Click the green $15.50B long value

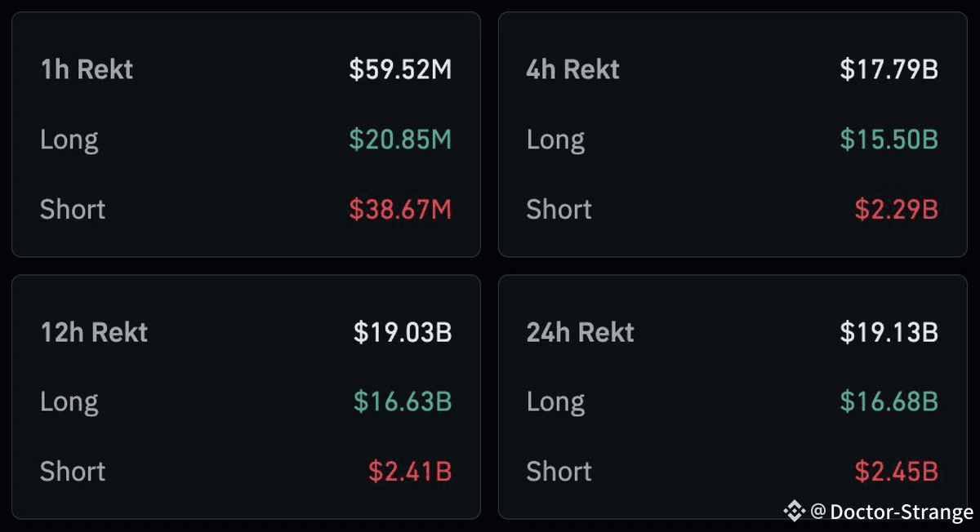(x=889, y=140)
